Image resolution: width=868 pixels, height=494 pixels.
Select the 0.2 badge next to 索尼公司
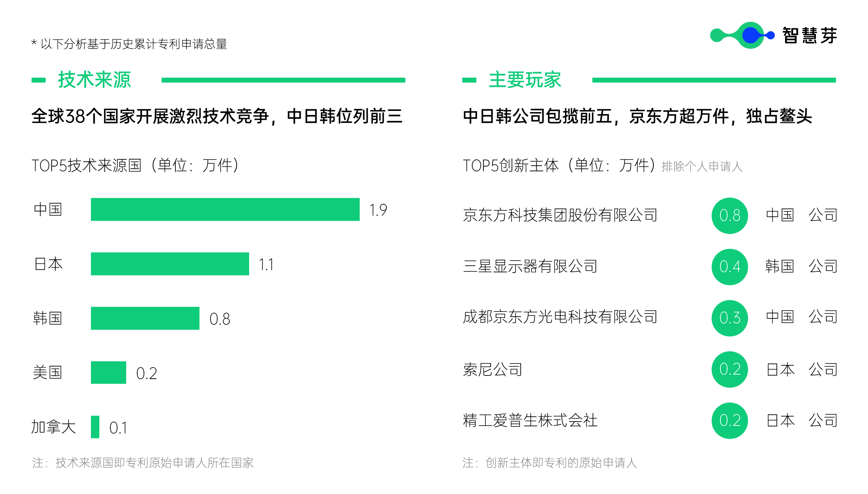[729, 369]
